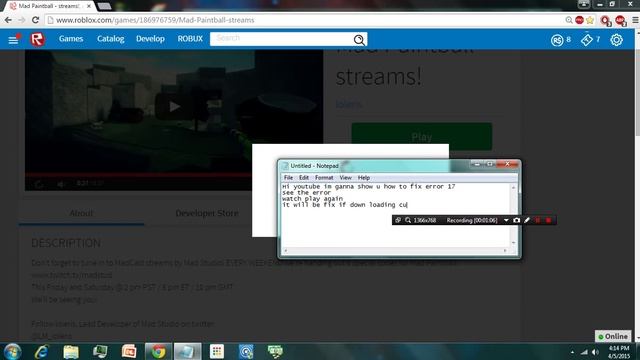Stop the screen recording
Image resolution: width=640 pixels, height=360 pixels.
(549, 220)
